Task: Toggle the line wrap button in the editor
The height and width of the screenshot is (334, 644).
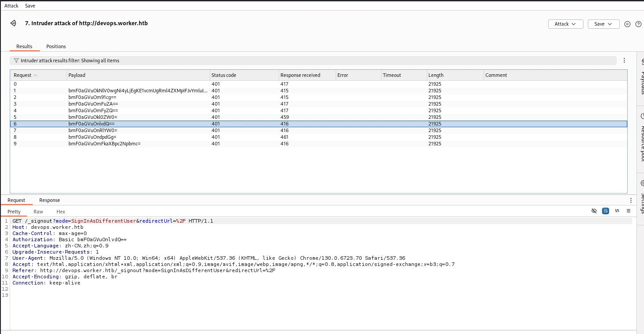Action: [606, 211]
